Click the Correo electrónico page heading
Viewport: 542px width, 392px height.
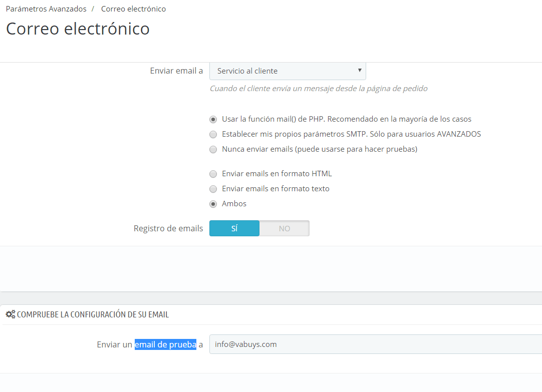(x=78, y=29)
